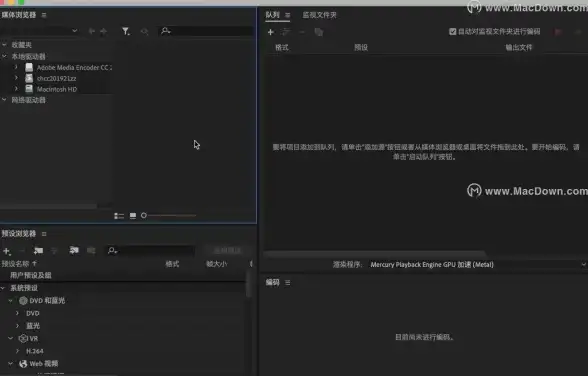This screenshot has height=376, width=588.
Task: Delete preset with the minus icon
Action: coord(22,251)
